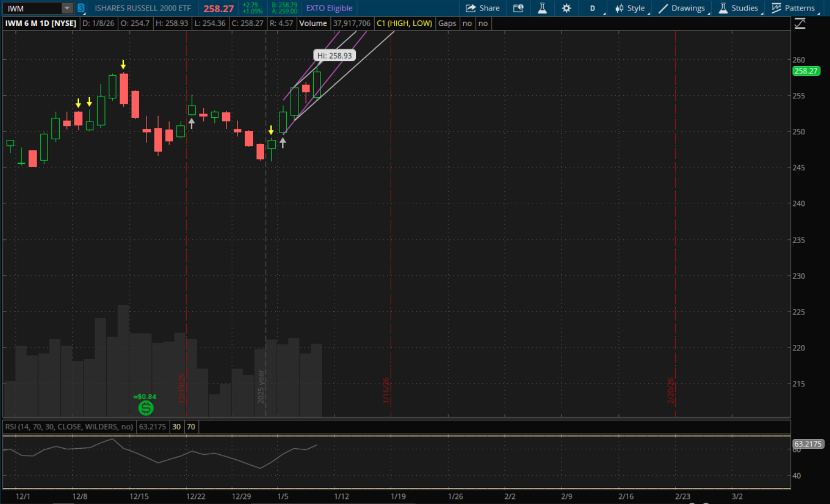The height and width of the screenshot is (504, 830).
Task: Click the blue symbol link number 3 icon
Action: [x=81, y=8]
